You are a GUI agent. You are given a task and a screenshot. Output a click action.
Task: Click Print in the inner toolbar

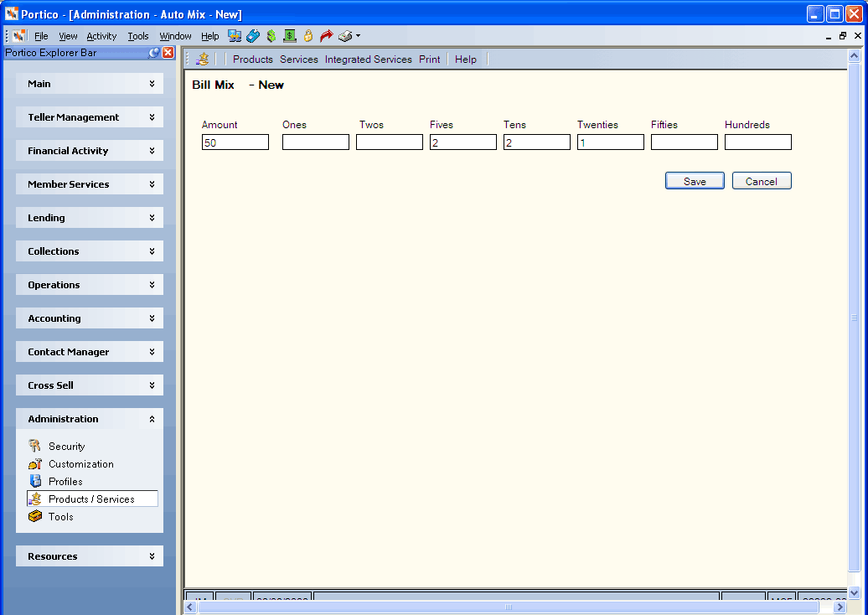(430, 59)
